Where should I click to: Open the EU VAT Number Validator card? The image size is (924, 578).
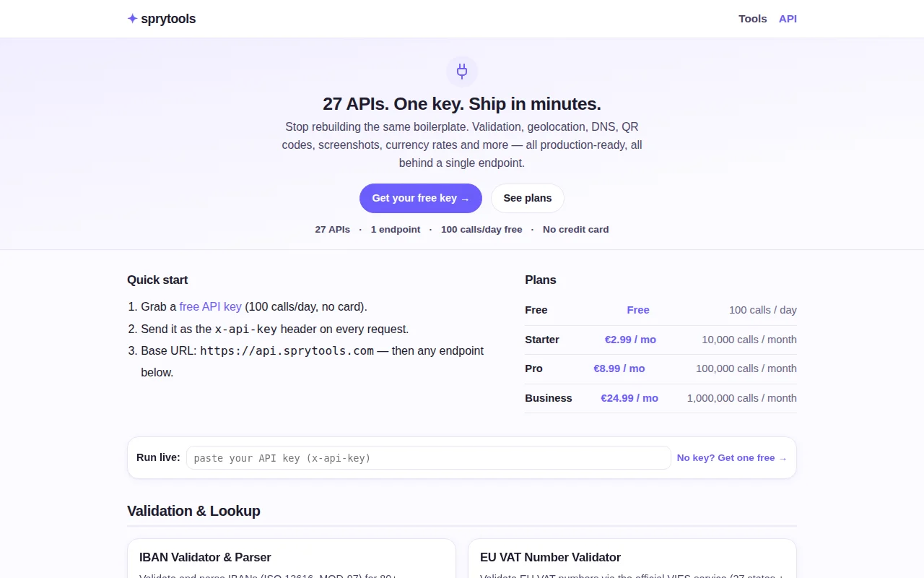632,558
